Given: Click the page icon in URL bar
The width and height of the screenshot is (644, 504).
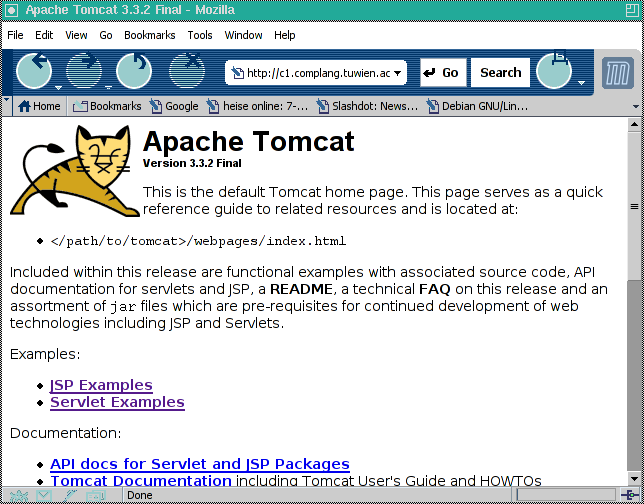Looking at the screenshot, I should point(237,73).
